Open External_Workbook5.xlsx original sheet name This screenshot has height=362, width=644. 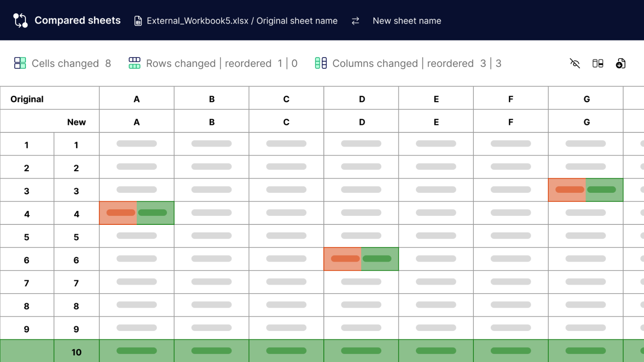coord(242,21)
